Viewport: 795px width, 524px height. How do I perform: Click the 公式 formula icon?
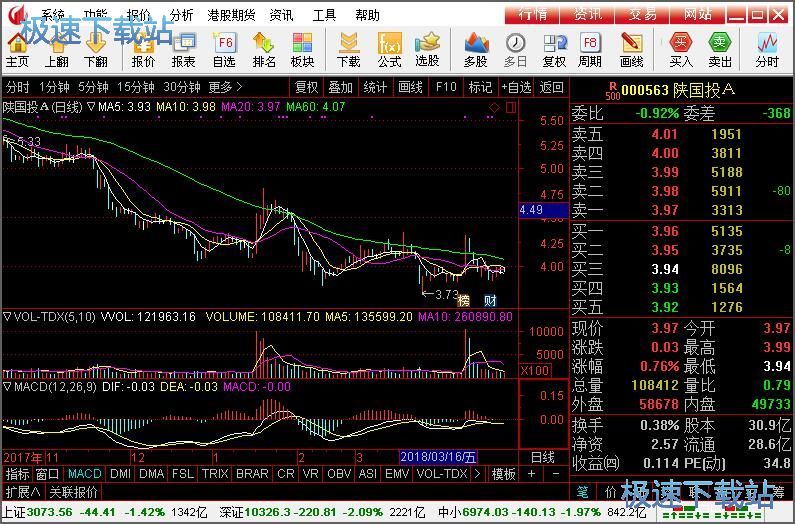coord(389,49)
